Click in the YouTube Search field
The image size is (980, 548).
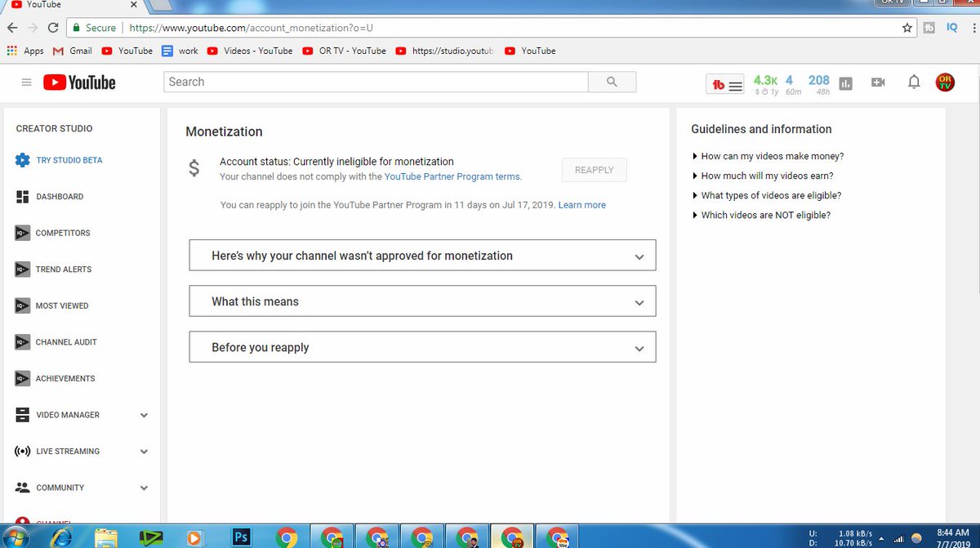point(376,82)
